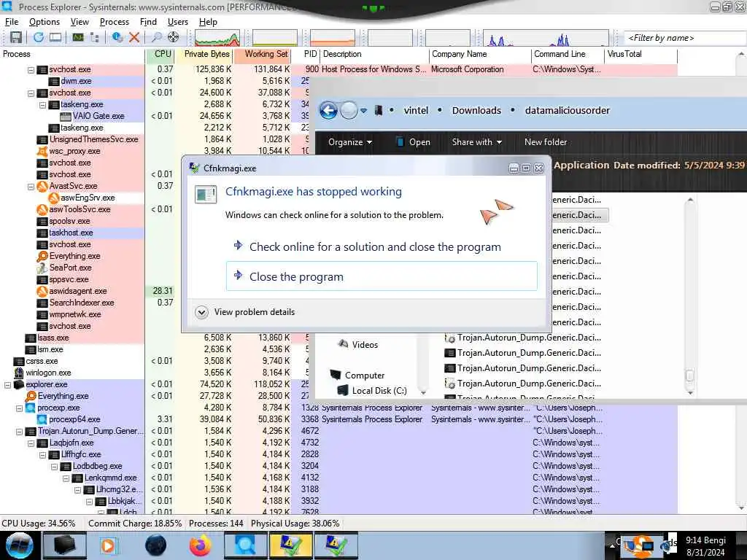Show hidden system tray icons arrow
The image size is (747, 560).
(x=613, y=545)
